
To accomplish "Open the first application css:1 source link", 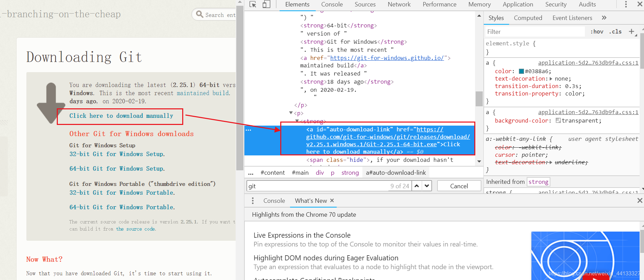I will pyautogui.click(x=588, y=63).
